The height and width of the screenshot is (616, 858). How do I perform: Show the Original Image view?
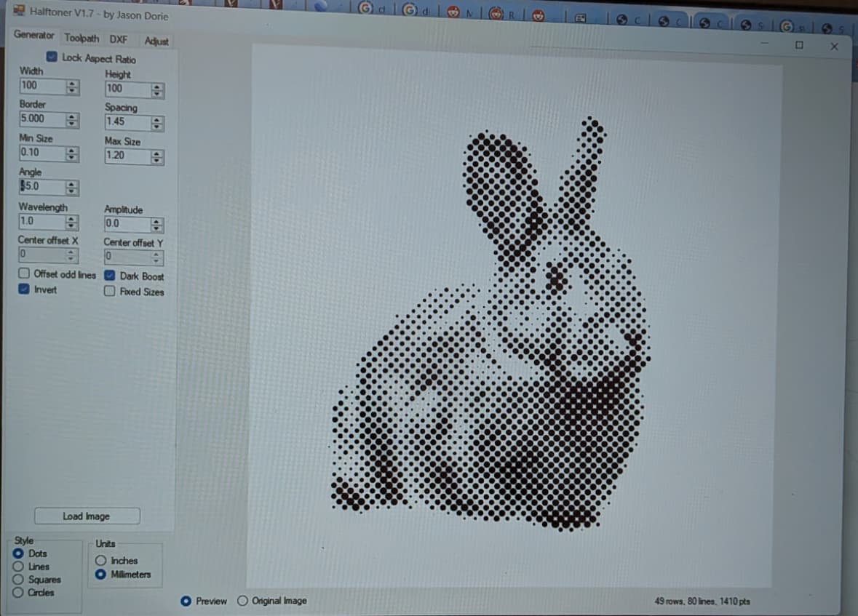pos(243,601)
